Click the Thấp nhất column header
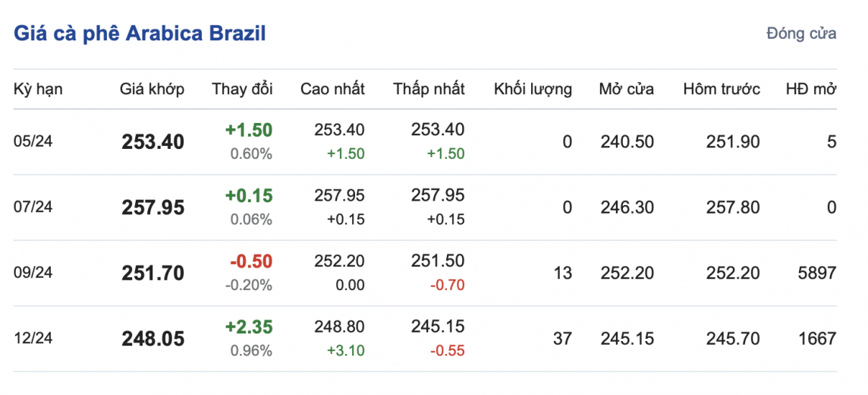The height and width of the screenshot is (395, 868). [x=429, y=89]
